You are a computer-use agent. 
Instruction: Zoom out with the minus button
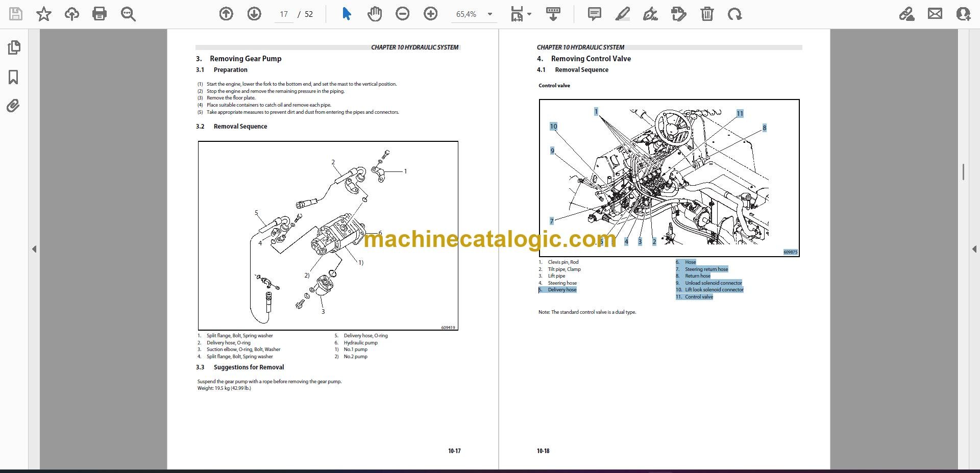(403, 14)
